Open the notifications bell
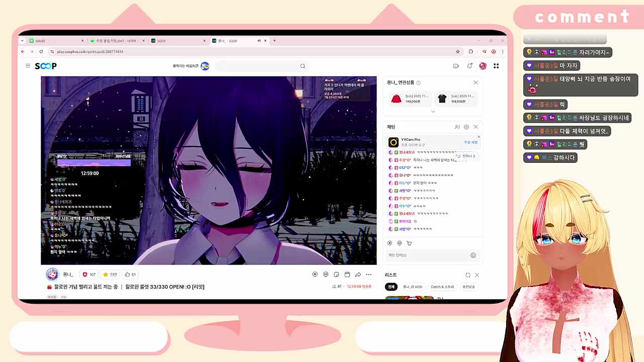Image resolution: width=644 pixels, height=362 pixels. point(469,66)
